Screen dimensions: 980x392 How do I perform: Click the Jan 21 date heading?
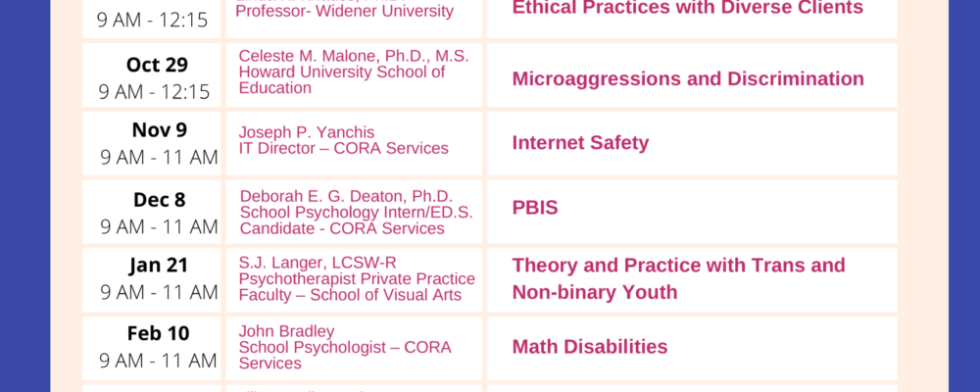tap(158, 266)
